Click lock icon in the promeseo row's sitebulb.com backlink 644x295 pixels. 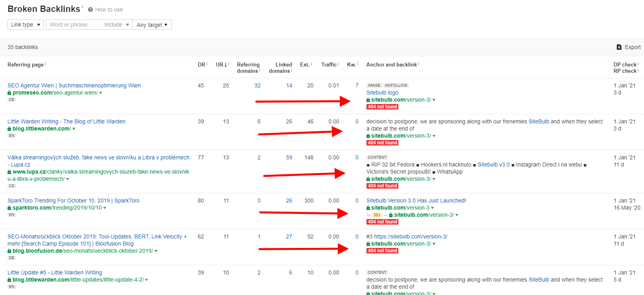coord(368,100)
